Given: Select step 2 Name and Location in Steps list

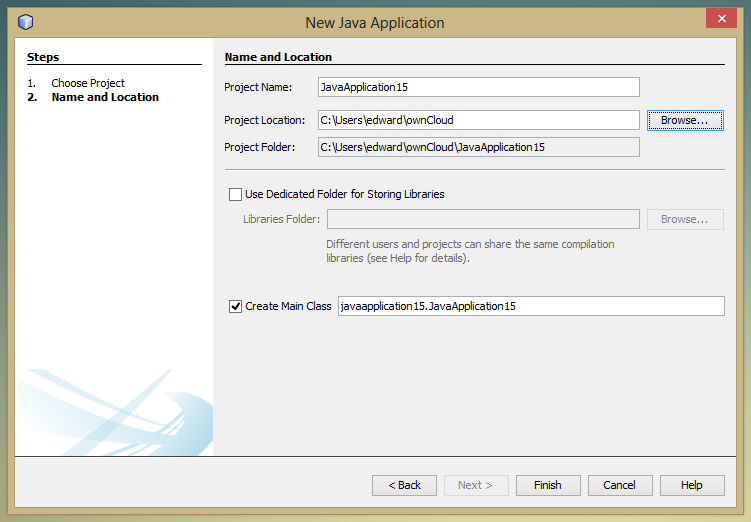Looking at the screenshot, I should click(105, 97).
